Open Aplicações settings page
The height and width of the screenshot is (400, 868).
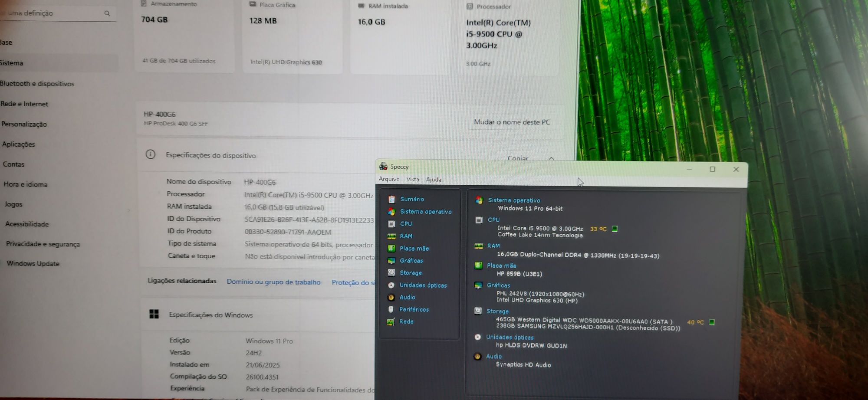click(x=18, y=144)
